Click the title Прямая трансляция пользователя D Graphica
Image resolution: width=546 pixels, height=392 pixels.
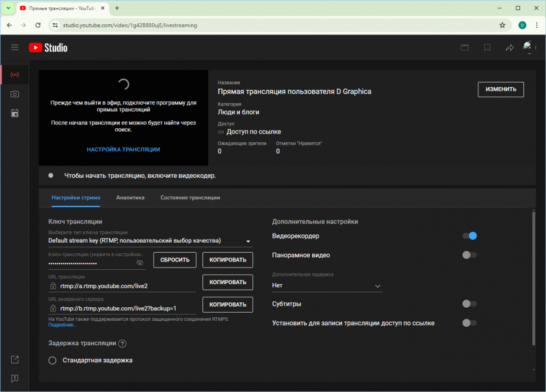(294, 91)
